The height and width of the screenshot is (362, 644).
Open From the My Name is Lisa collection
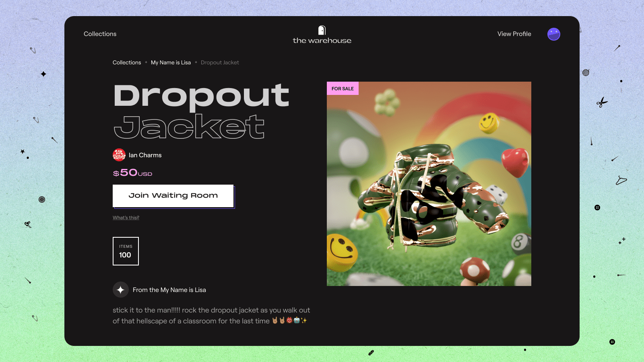[169, 290]
